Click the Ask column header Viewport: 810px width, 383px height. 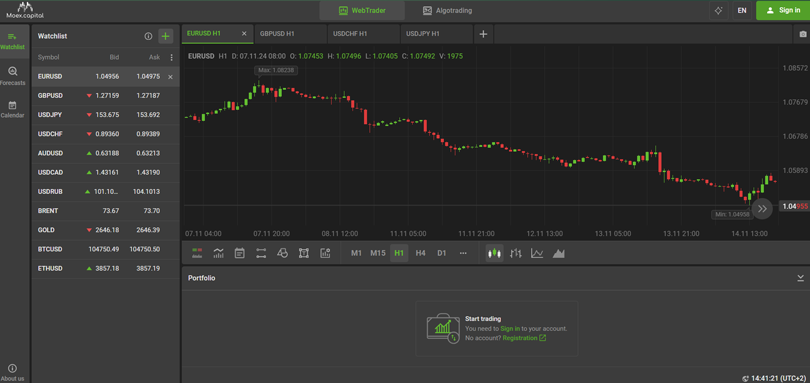(154, 57)
